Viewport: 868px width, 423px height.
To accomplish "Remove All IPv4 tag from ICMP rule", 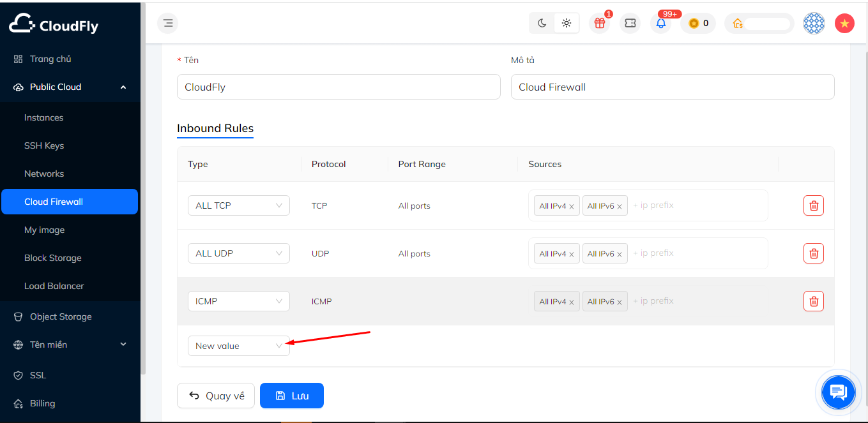I will 572,302.
